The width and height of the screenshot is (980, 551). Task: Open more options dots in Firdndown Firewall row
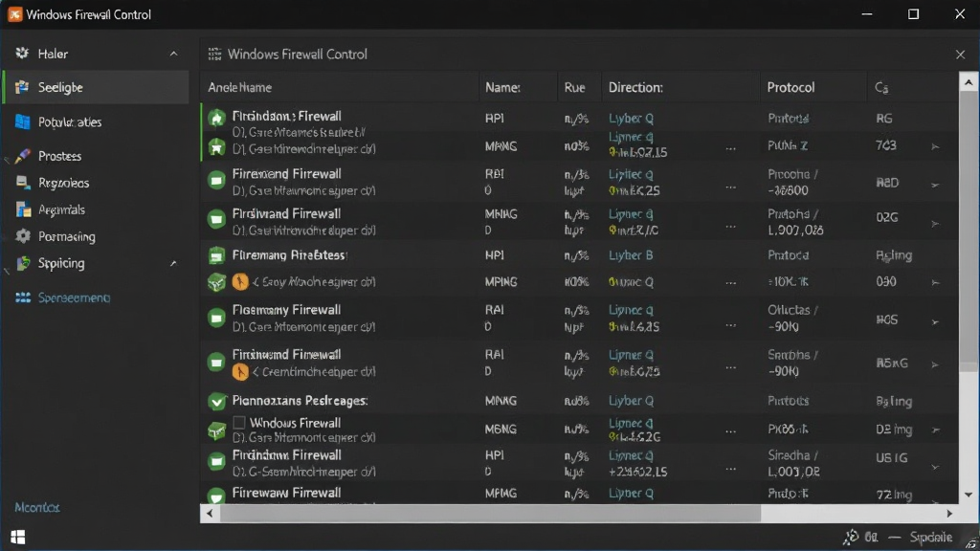click(730, 469)
